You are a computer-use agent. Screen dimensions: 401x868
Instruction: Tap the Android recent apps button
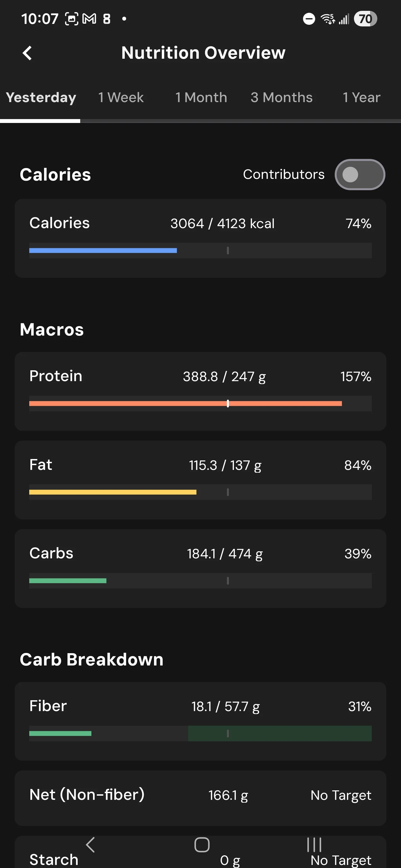tap(314, 844)
